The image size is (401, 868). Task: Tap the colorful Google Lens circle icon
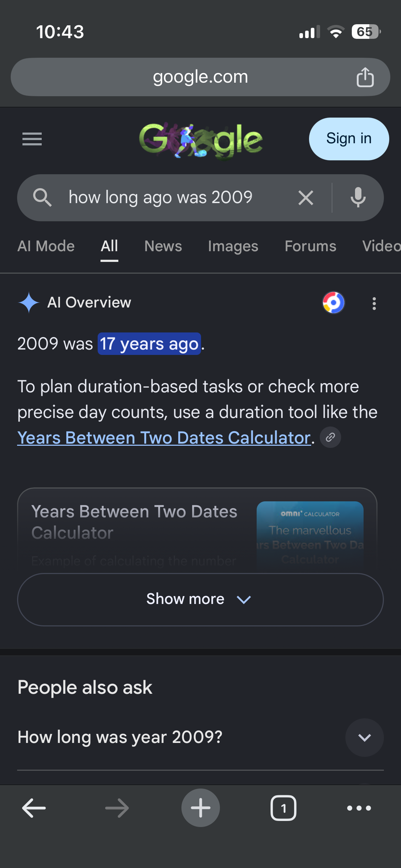[334, 303]
